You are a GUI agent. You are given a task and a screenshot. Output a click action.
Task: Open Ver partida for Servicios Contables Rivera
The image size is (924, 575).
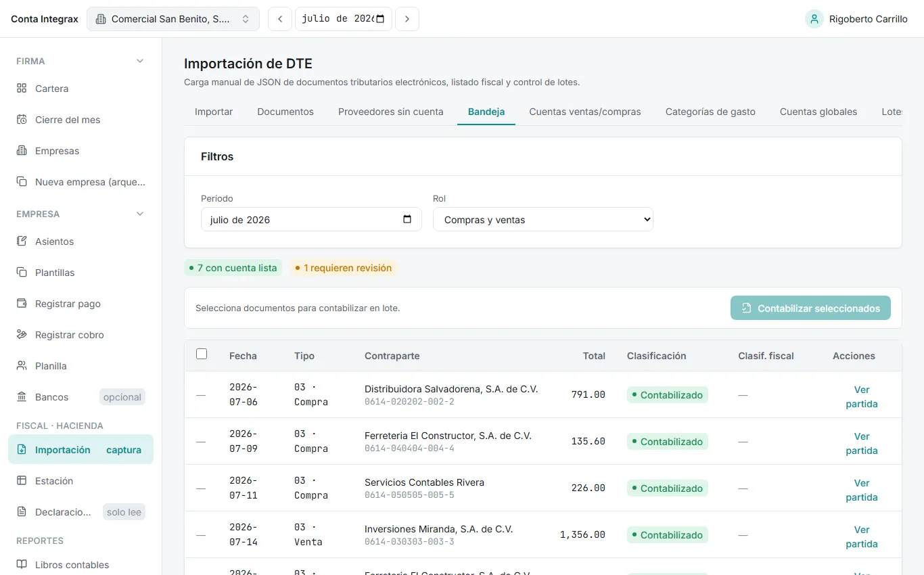click(862, 490)
